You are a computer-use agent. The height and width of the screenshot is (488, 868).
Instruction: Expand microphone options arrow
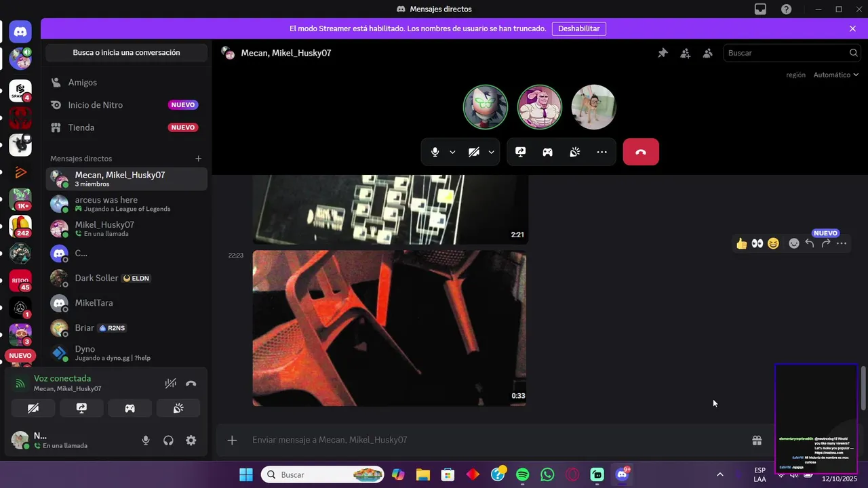tap(452, 152)
